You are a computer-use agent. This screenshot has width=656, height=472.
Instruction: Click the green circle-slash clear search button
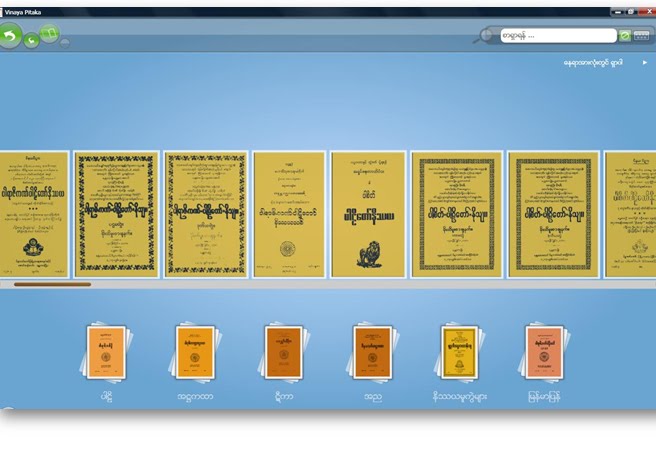(624, 36)
